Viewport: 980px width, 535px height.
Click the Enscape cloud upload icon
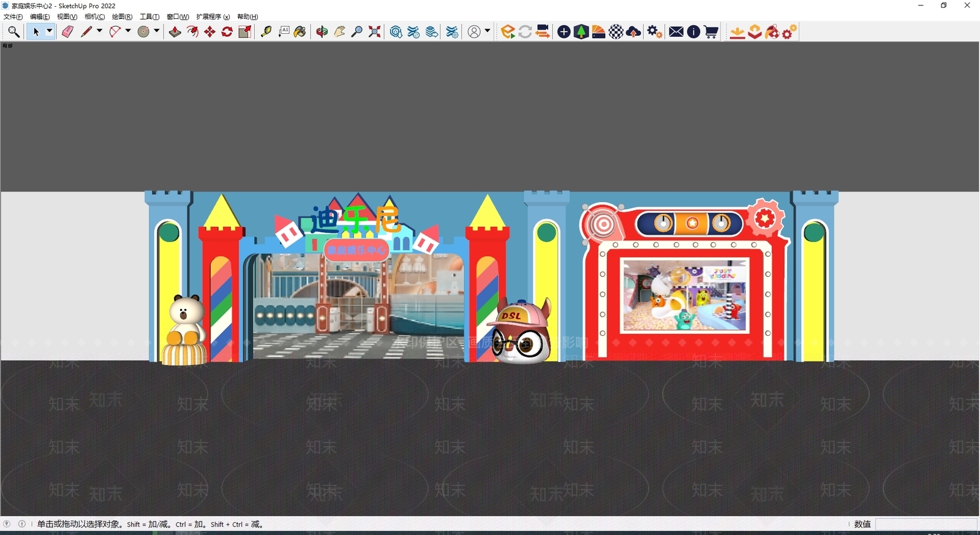634,32
